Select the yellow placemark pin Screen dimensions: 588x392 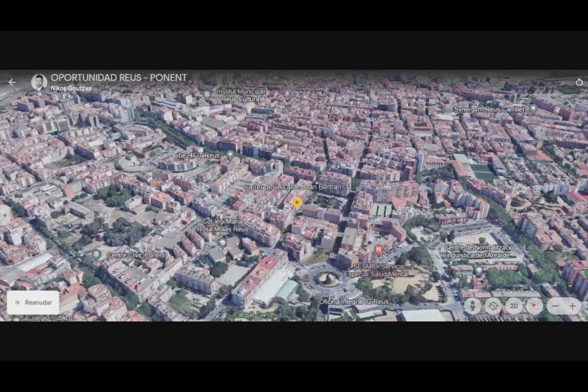(x=296, y=202)
